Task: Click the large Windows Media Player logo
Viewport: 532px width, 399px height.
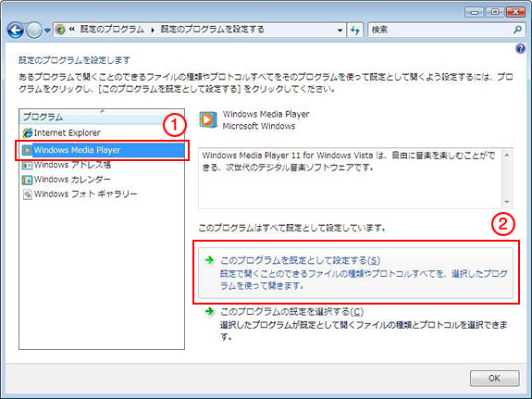Action: tap(208, 119)
